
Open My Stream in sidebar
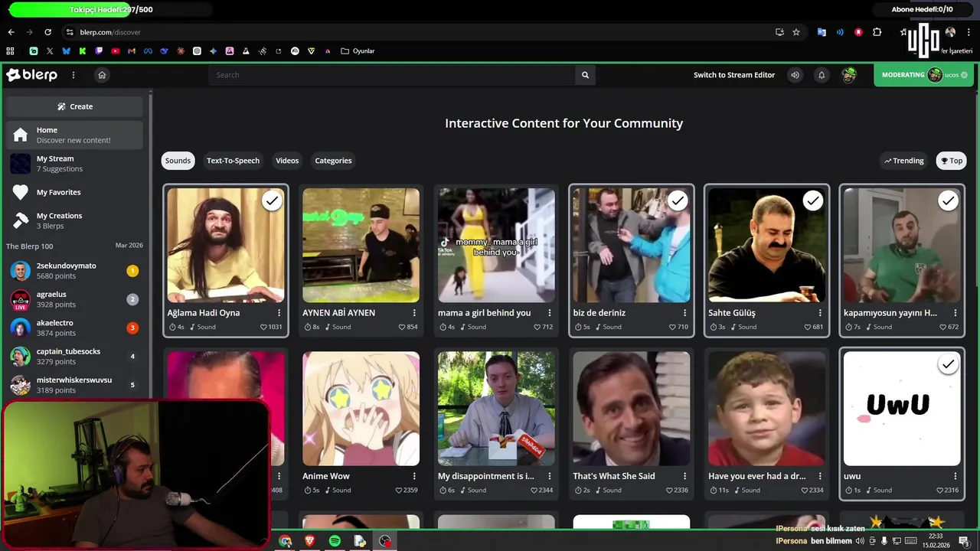[74, 164]
